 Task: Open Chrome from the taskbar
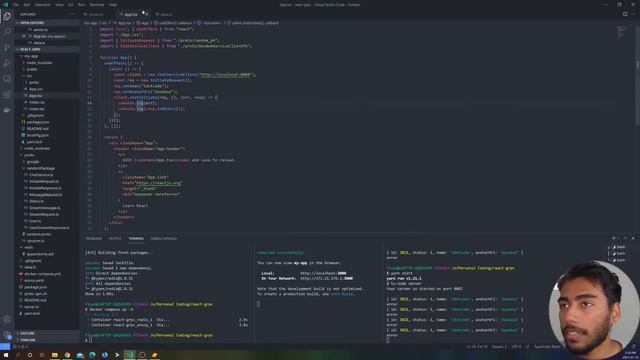[x=67, y=355]
